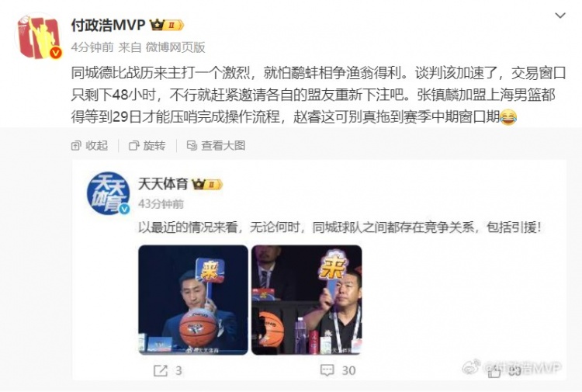The width and height of the screenshot is (582, 392).
Task: Click the 4分钟前 post timestamp
Action: (x=92, y=47)
